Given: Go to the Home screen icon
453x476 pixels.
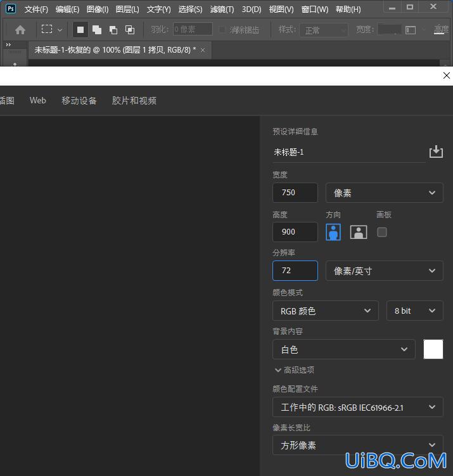Looking at the screenshot, I should tap(20, 30).
